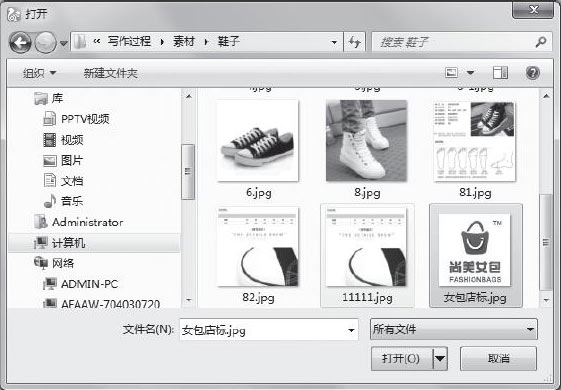Toggle the preview pane icon

tap(500, 73)
